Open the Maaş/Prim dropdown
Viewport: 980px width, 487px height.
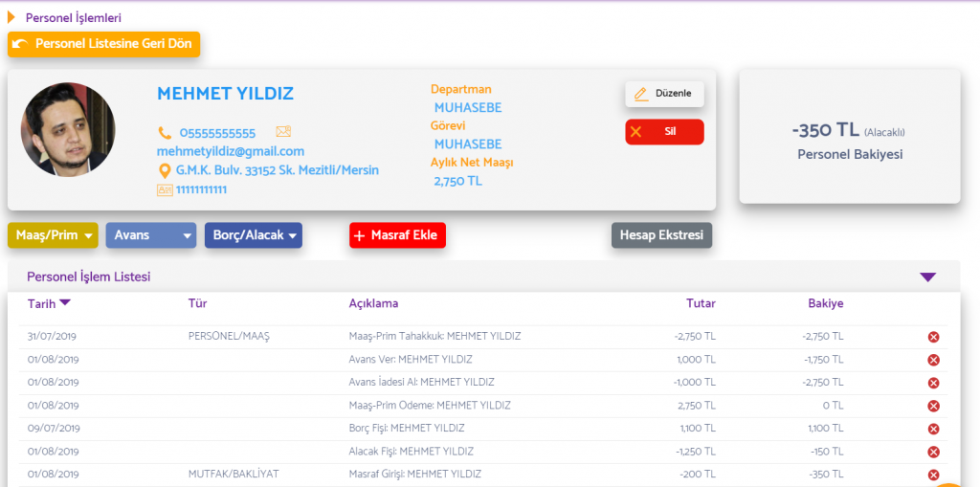pyautogui.click(x=54, y=235)
